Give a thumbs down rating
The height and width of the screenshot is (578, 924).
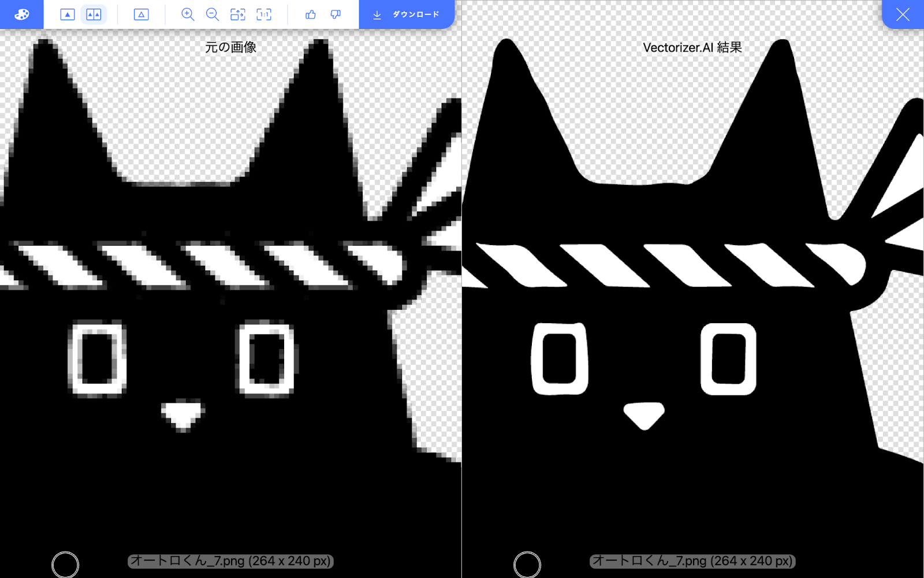[336, 14]
